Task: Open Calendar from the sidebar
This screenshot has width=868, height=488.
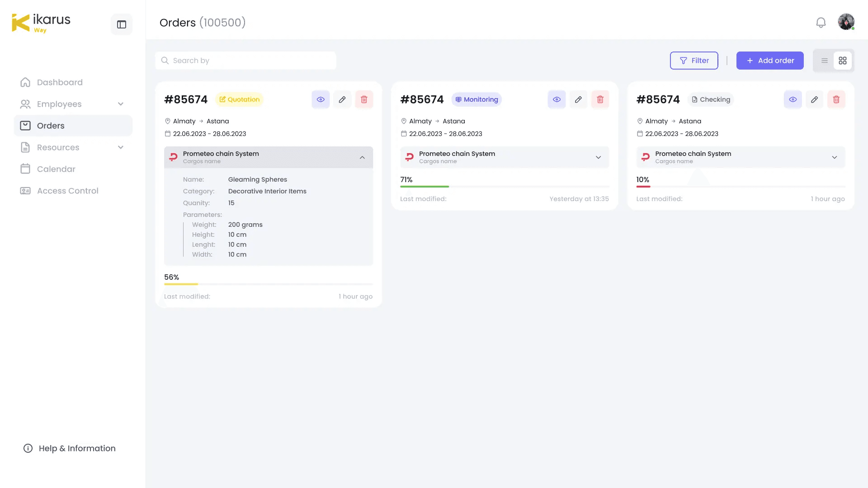Action: coord(56,169)
